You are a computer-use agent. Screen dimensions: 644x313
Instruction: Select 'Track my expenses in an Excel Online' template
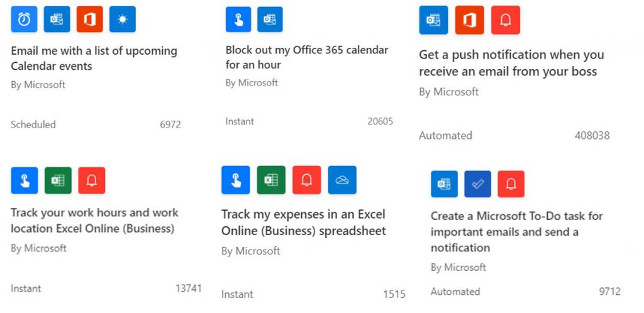click(x=304, y=222)
